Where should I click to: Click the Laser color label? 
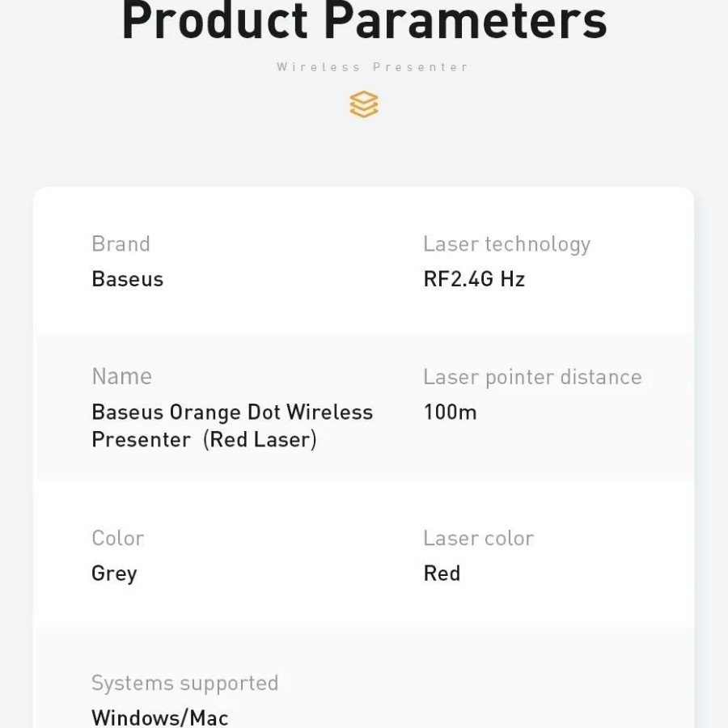coord(478,538)
